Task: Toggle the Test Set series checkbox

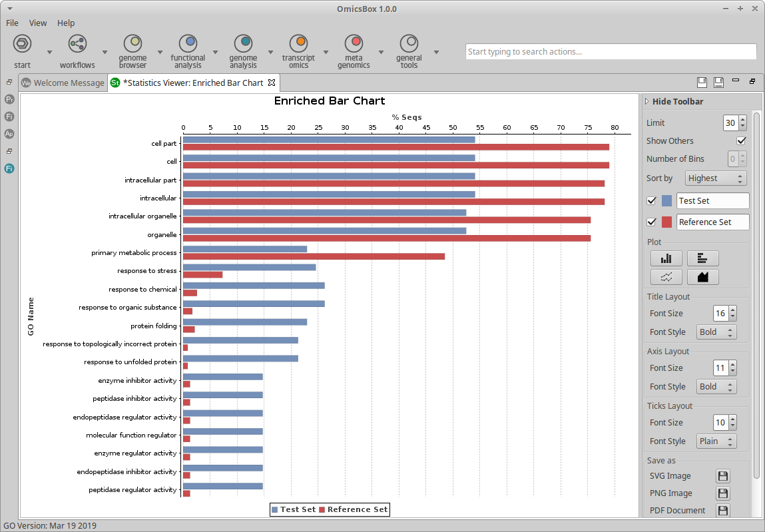Action: [x=652, y=201]
